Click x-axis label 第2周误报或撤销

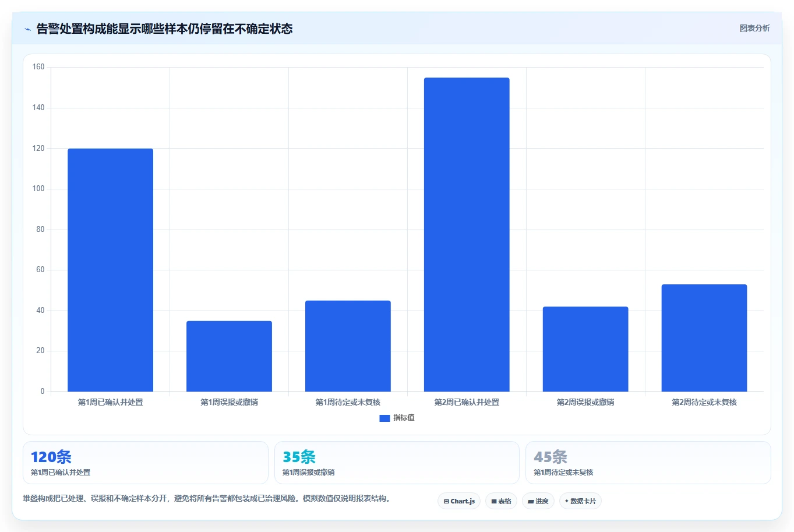point(585,402)
